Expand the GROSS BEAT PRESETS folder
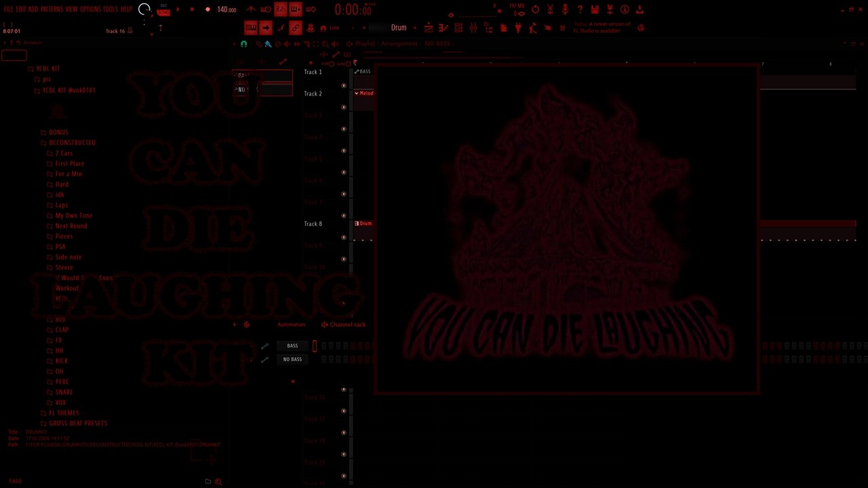Screen dimensions: 868x488 point(78,423)
